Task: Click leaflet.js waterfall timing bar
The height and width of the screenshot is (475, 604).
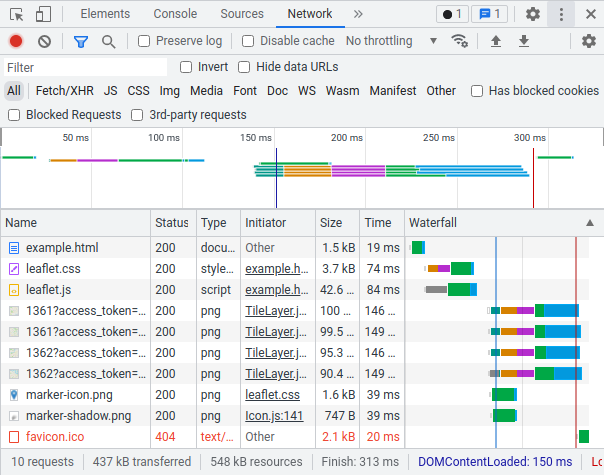Action: tap(451, 290)
